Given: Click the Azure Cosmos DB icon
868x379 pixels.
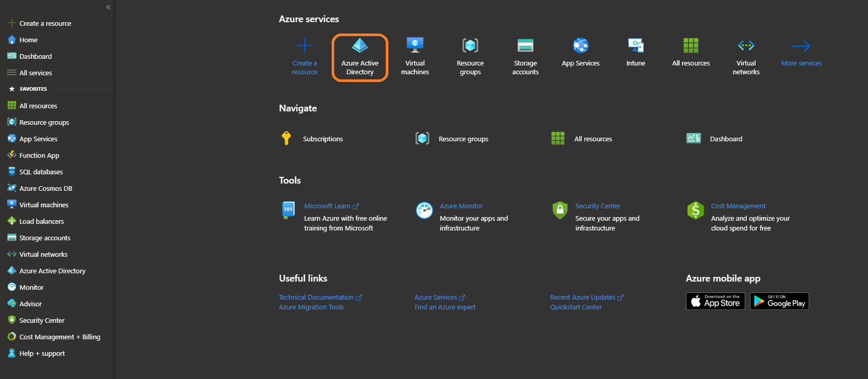Looking at the screenshot, I should coord(12,188).
